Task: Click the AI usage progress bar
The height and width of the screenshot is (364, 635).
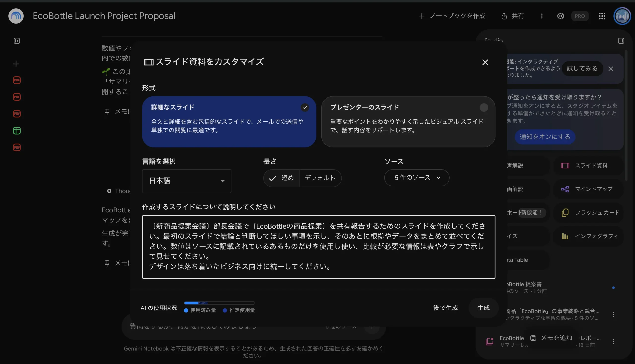Action: pyautogui.click(x=219, y=303)
